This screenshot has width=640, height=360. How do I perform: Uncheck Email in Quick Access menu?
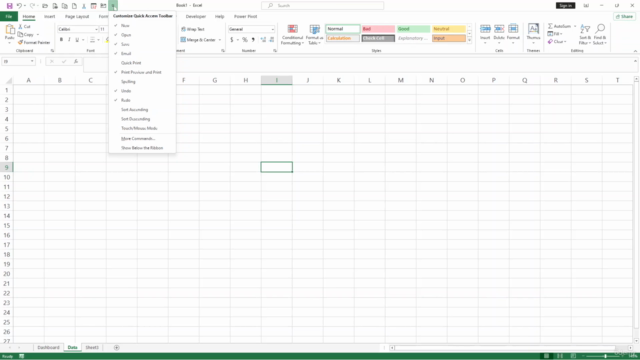(142, 53)
